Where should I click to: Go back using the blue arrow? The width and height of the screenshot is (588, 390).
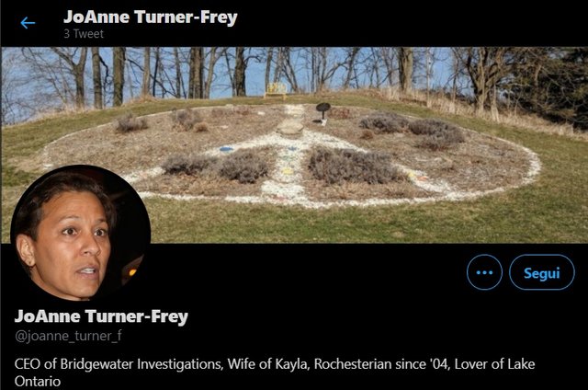coord(28,23)
